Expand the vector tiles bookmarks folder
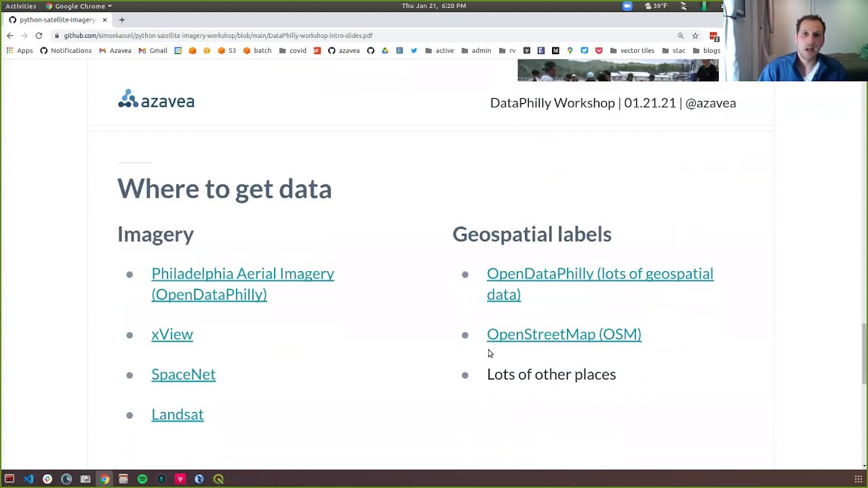Image resolution: width=868 pixels, height=488 pixels. click(x=632, y=50)
